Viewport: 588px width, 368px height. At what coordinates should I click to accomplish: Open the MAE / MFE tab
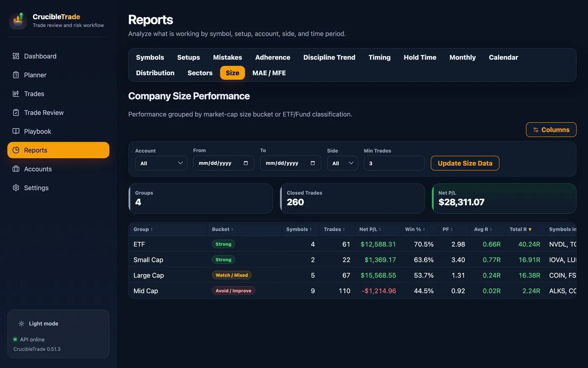(269, 73)
